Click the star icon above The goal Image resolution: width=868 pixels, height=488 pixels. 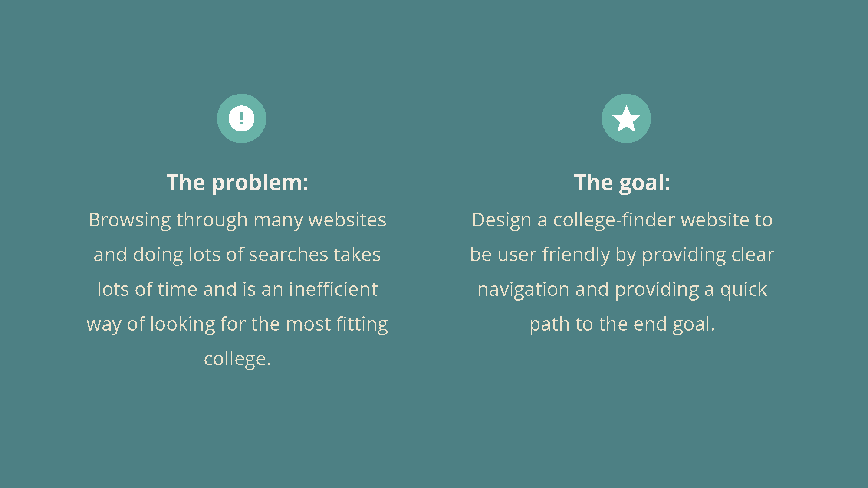pos(626,118)
